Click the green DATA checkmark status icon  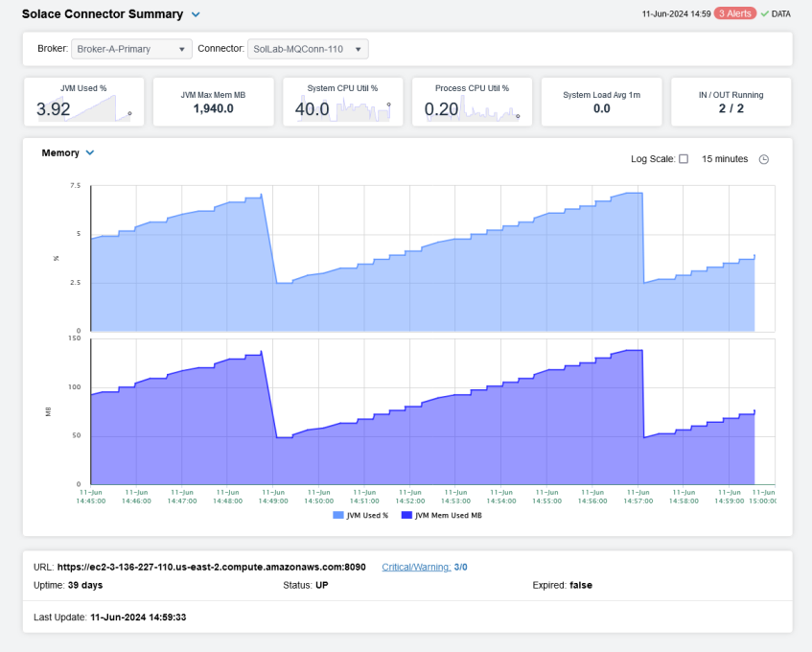point(764,14)
